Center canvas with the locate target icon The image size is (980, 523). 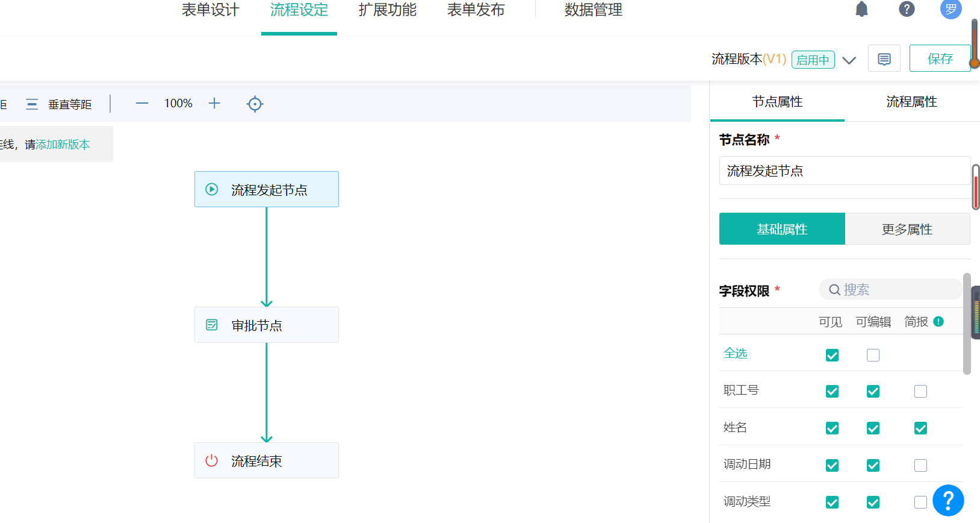(x=255, y=104)
